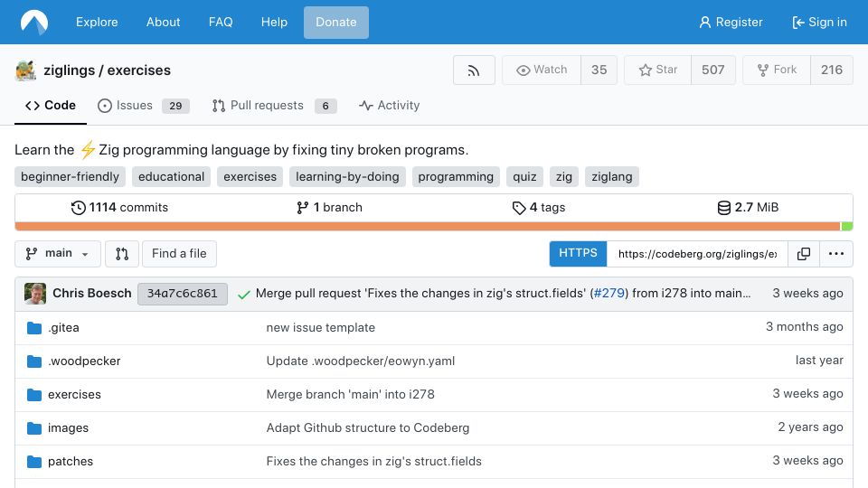Open the Activity tab
Image resolution: width=868 pixels, height=488 pixels.
389,106
